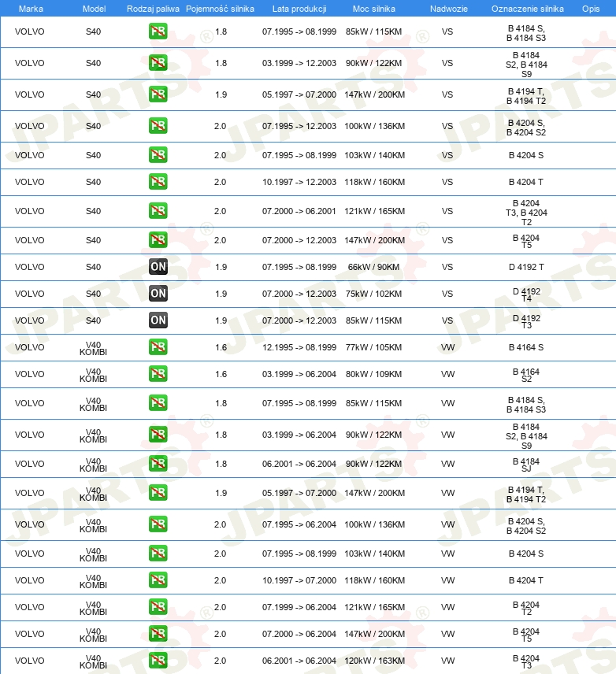Select petrol icon in V40 KOMBI 80kW / 109KM row
This screenshot has width=616, height=674.
[x=158, y=374]
